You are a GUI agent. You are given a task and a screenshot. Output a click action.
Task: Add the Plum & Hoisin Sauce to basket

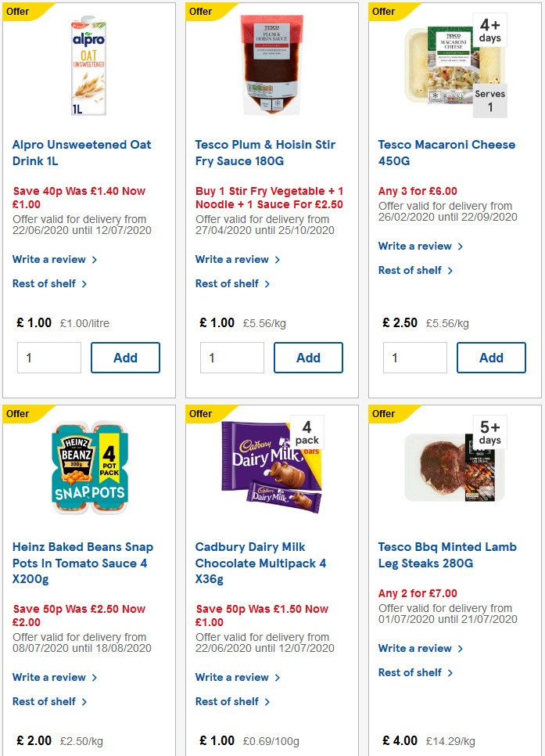click(308, 358)
